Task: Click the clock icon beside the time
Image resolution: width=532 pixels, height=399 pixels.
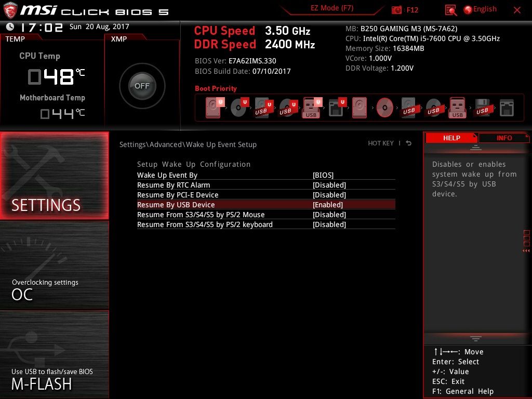Action: pyautogui.click(x=10, y=26)
